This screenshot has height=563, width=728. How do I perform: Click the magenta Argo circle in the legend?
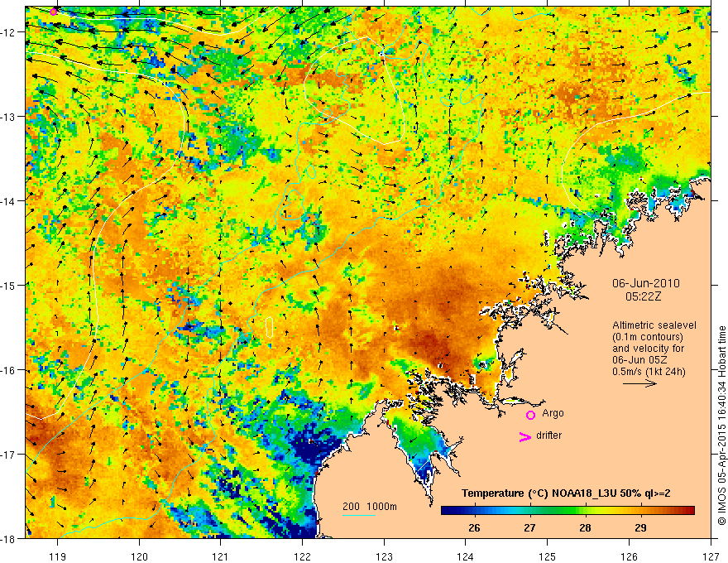click(x=530, y=415)
